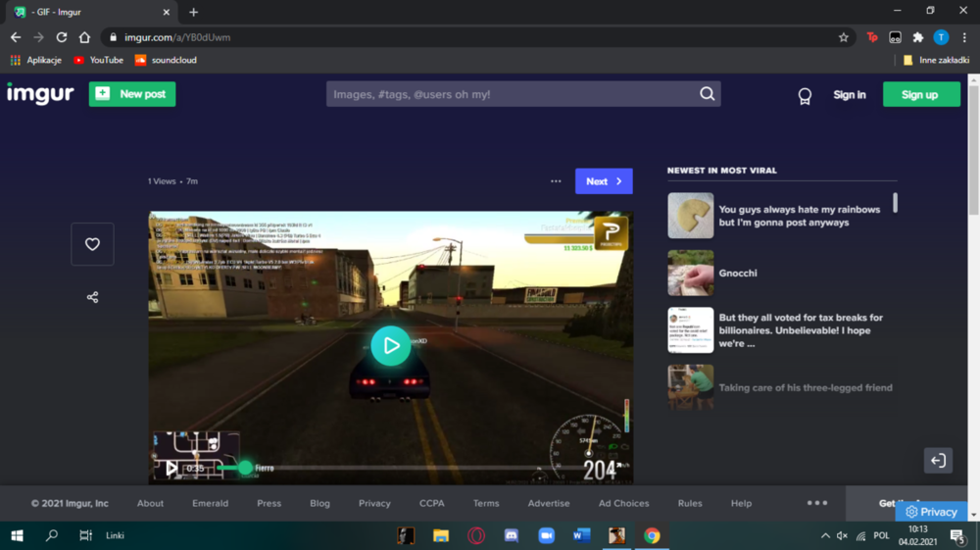The width and height of the screenshot is (980, 550).
Task: Open the Chrome three-dot menu
Action: (964, 37)
